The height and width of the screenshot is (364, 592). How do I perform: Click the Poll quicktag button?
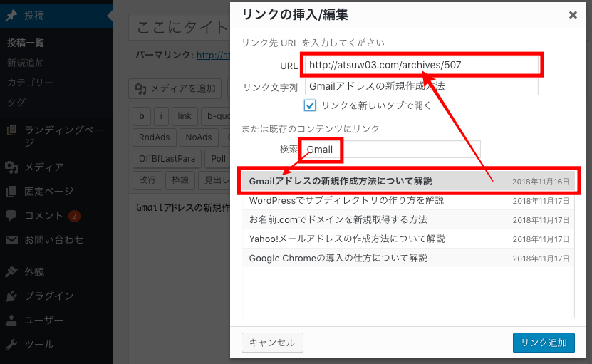coord(217,159)
